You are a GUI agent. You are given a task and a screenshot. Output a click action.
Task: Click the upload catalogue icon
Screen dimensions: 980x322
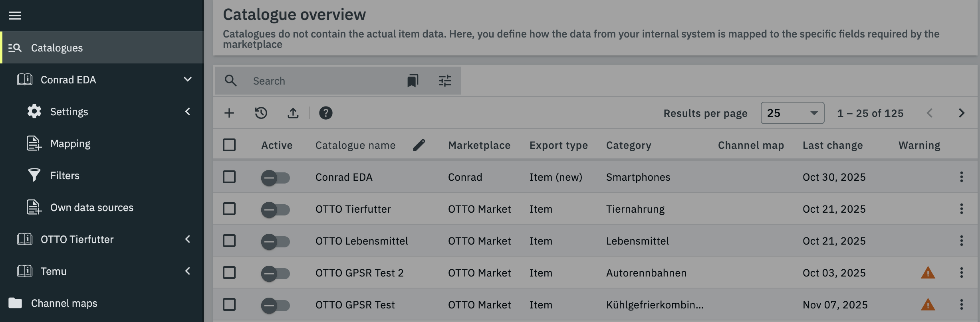coord(293,113)
